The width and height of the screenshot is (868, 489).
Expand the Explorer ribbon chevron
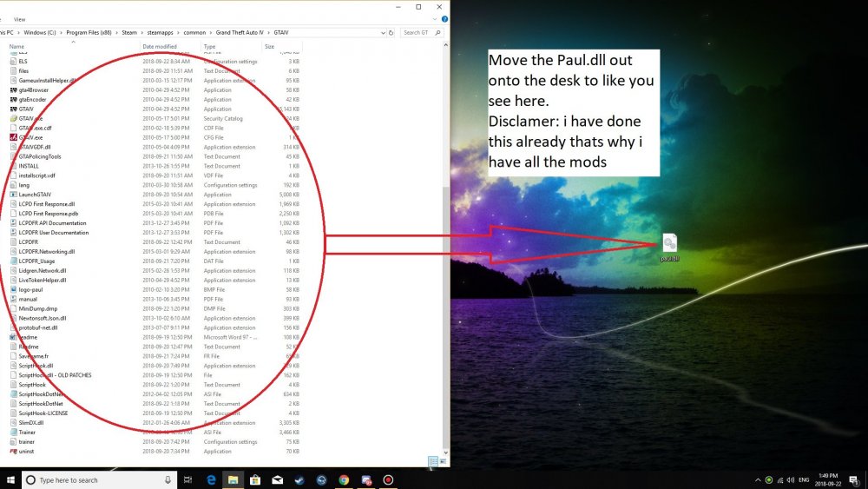pos(435,19)
